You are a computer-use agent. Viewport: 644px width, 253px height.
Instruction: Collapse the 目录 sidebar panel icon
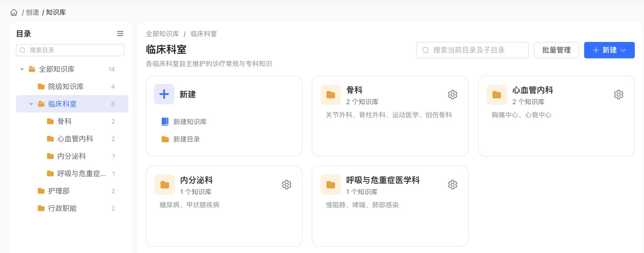point(120,34)
